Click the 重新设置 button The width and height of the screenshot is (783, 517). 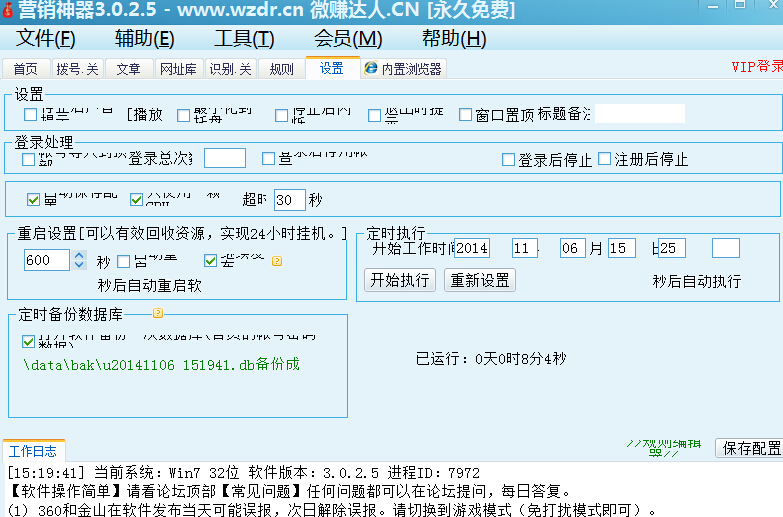click(480, 280)
